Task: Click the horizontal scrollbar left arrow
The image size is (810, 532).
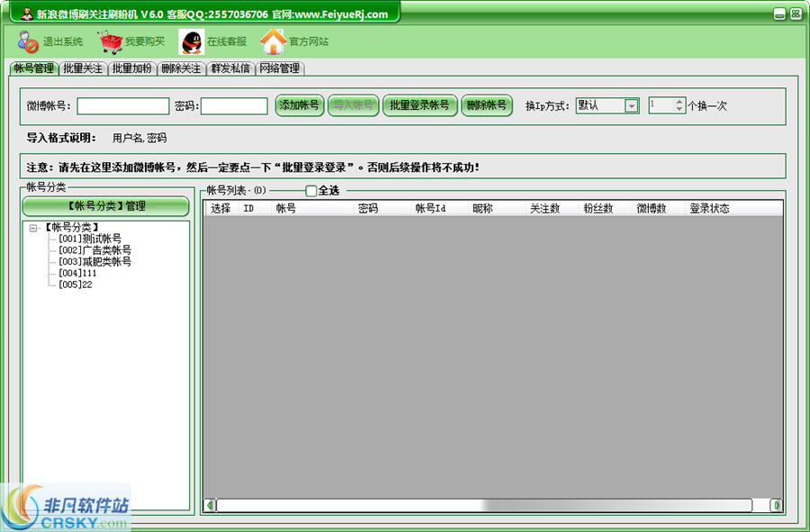Action: 210,506
